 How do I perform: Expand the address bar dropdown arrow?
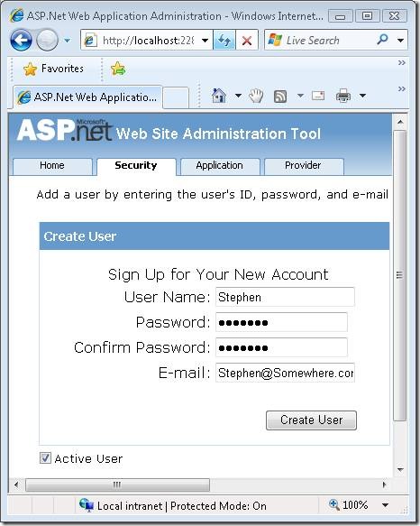click(x=205, y=41)
